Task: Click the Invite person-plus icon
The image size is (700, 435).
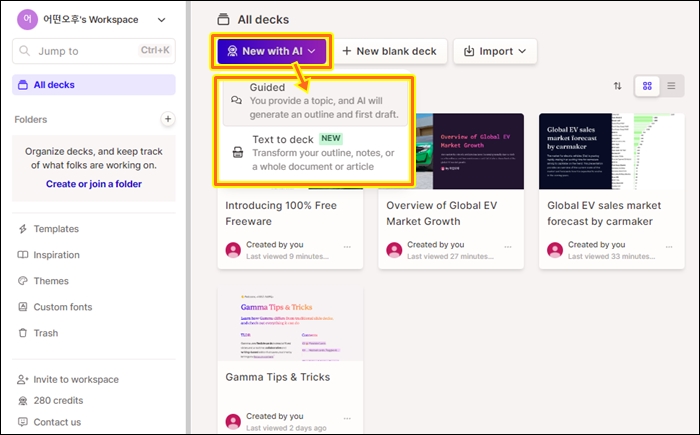Action: (22, 380)
